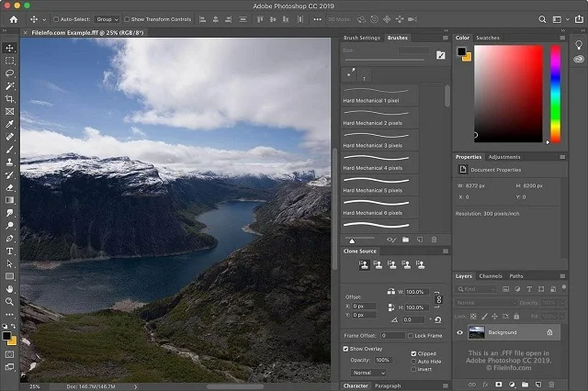Open the Learn lightbulb panel icon
588x391 pixels.
point(579,45)
